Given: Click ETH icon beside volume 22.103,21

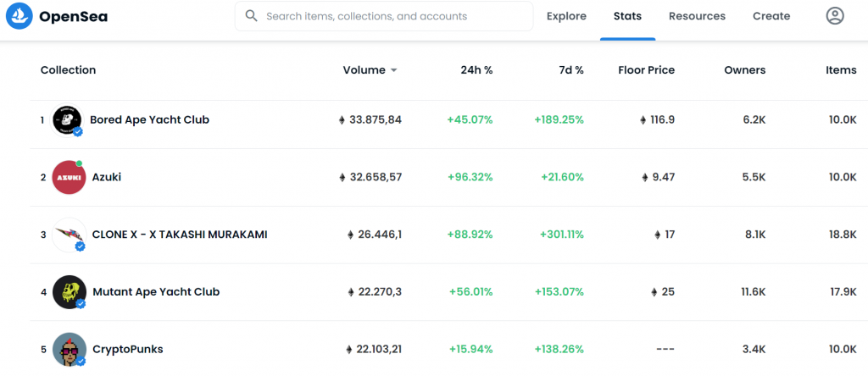Looking at the screenshot, I should (x=348, y=350).
